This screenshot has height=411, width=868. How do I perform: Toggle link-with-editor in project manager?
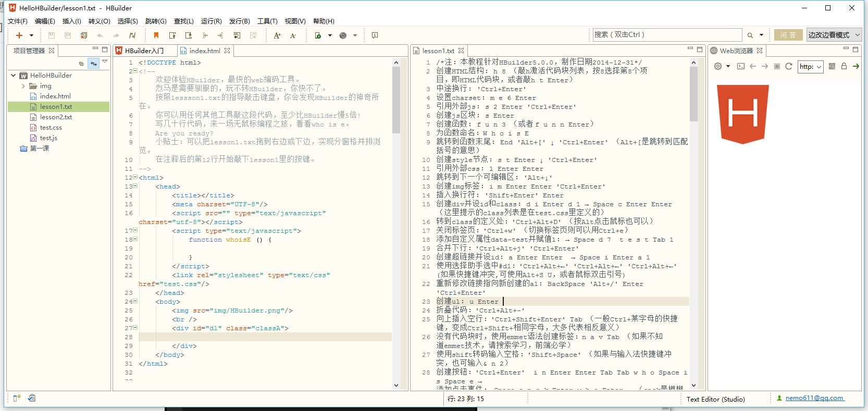tap(93, 63)
